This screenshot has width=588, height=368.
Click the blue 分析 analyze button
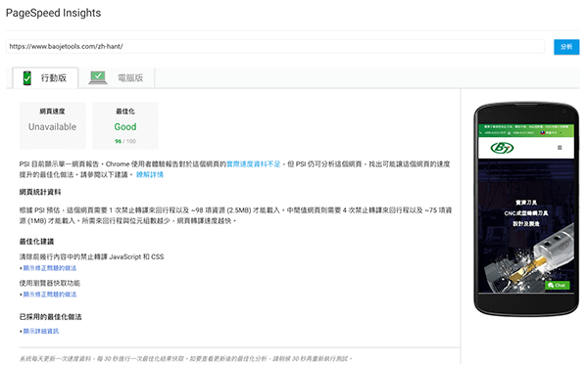(566, 47)
